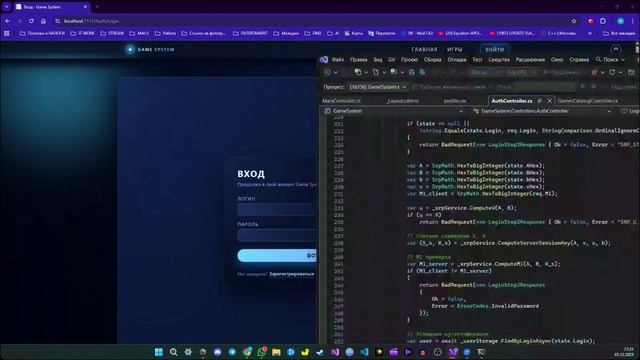Open Chrome in the taskbar
Image resolution: width=640 pixels, height=360 pixels.
coord(247,352)
